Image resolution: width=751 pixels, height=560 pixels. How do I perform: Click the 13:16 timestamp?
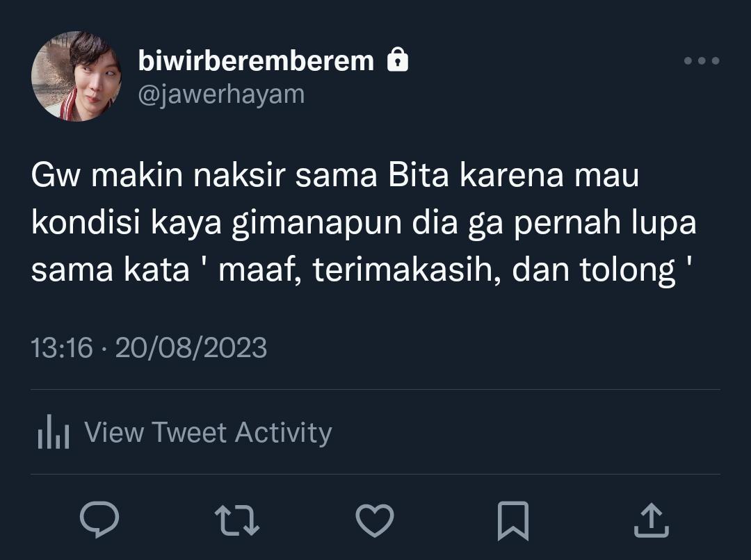click(x=61, y=347)
